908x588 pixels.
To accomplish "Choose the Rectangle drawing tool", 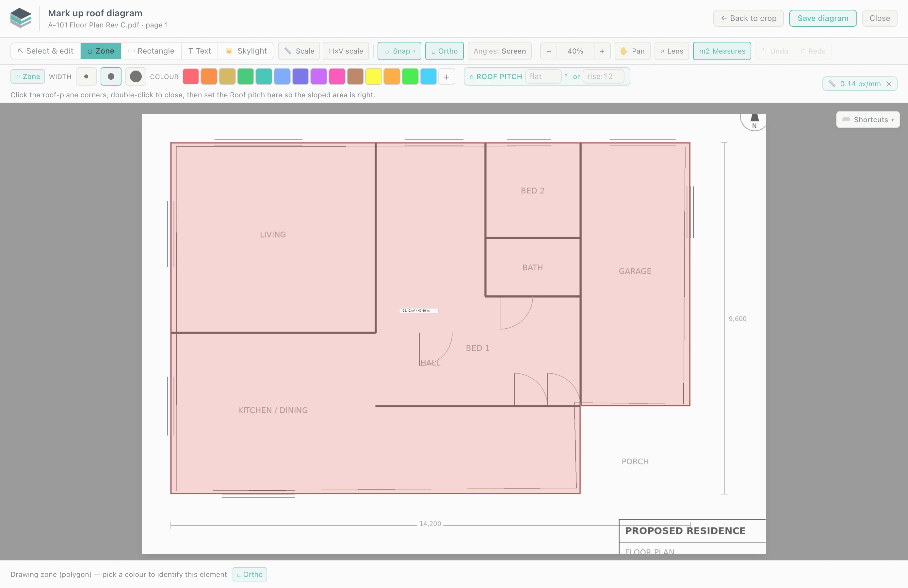I will [151, 51].
